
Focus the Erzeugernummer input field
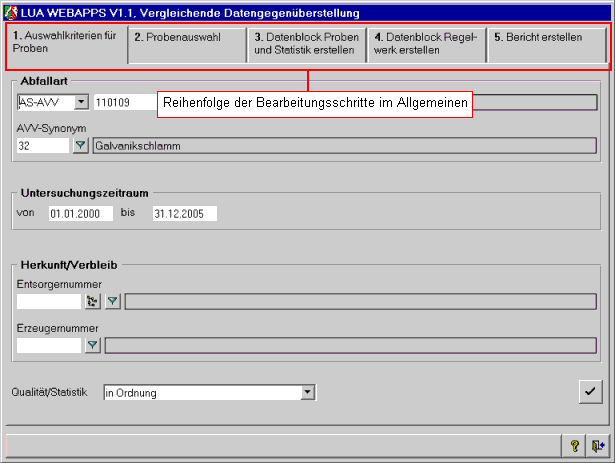point(49,345)
